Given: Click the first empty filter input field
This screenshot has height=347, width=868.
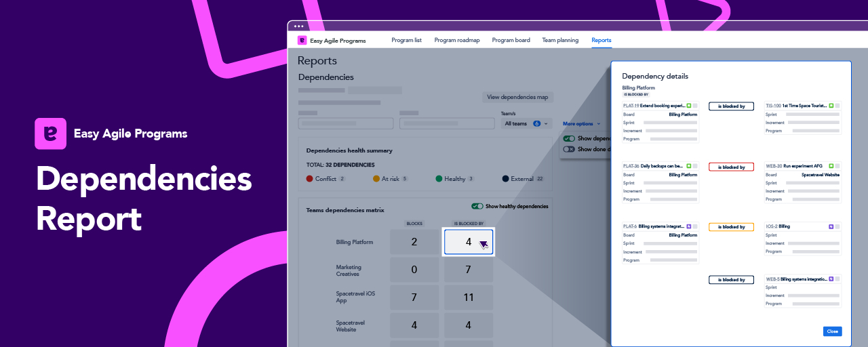Looking at the screenshot, I should [x=346, y=123].
